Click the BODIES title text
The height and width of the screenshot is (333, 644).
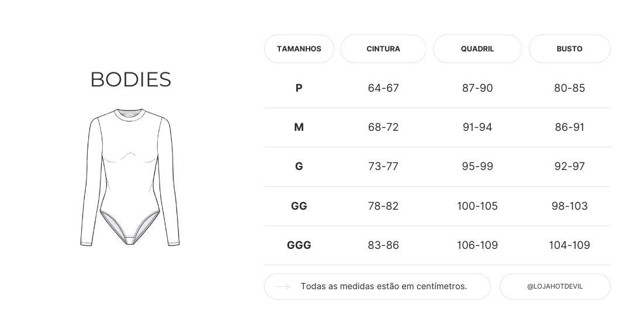pos(130,79)
